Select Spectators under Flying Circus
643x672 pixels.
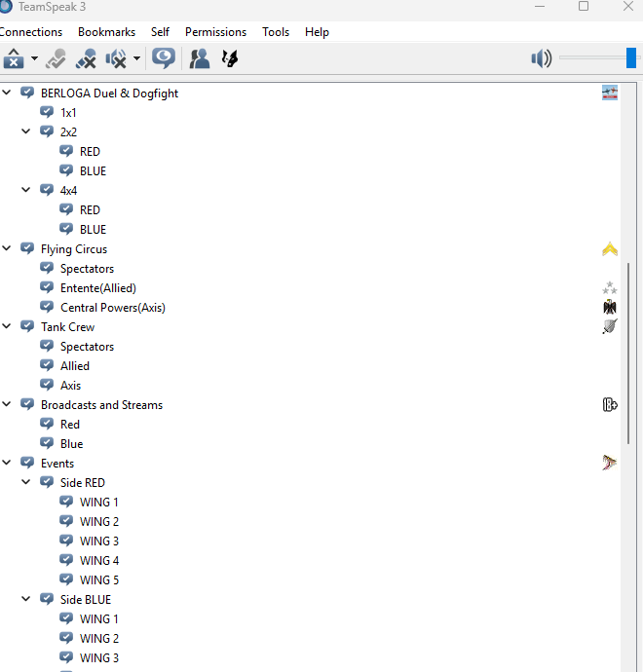pyautogui.click(x=87, y=269)
